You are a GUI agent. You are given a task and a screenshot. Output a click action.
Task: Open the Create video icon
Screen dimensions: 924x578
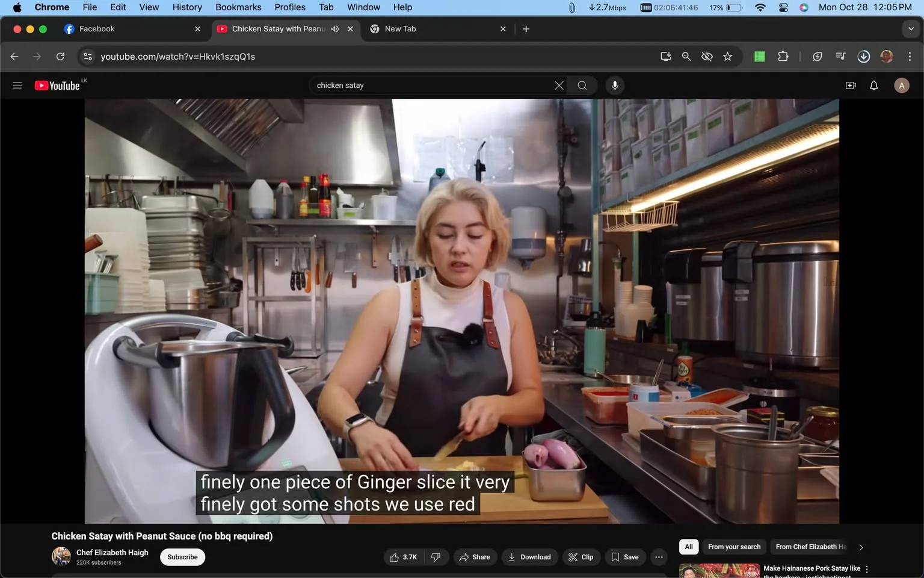tap(850, 85)
